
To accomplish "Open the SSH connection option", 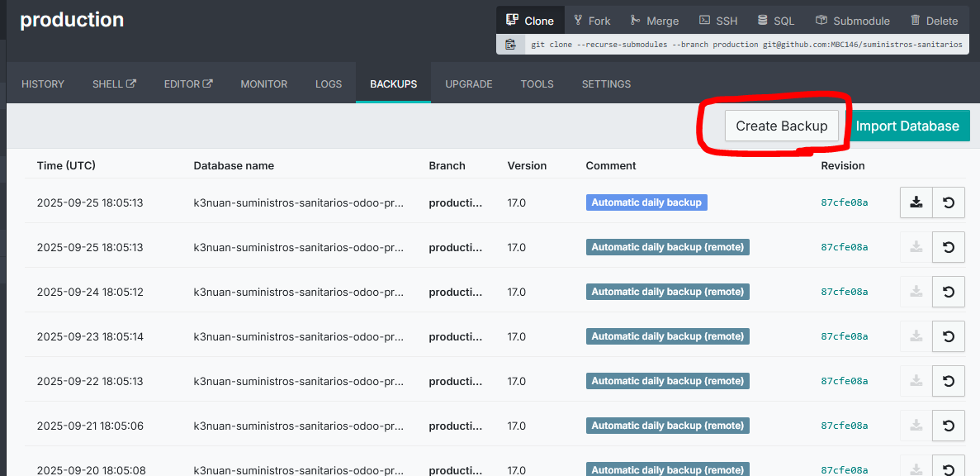I will pyautogui.click(x=717, y=21).
